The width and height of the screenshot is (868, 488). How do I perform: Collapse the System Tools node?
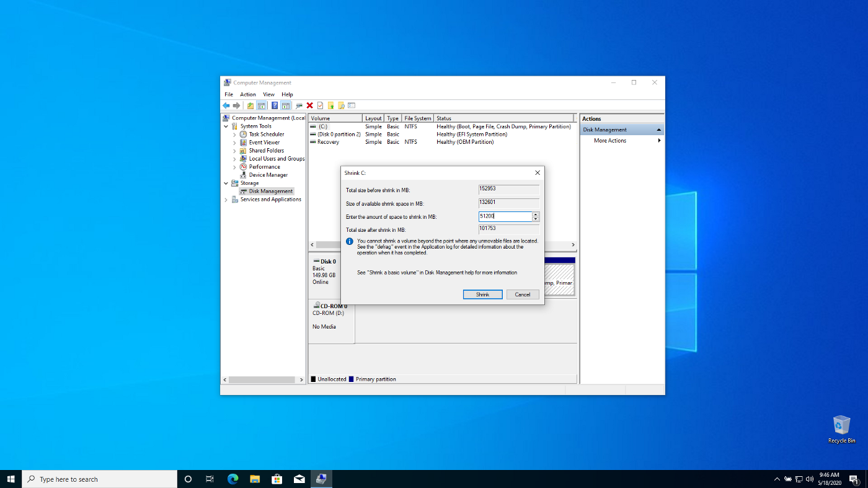pos(226,126)
